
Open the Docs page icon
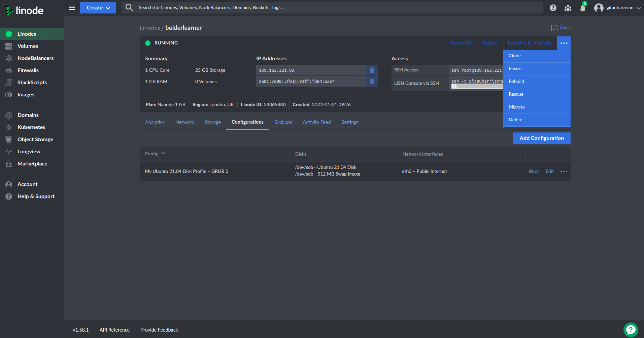click(x=554, y=28)
